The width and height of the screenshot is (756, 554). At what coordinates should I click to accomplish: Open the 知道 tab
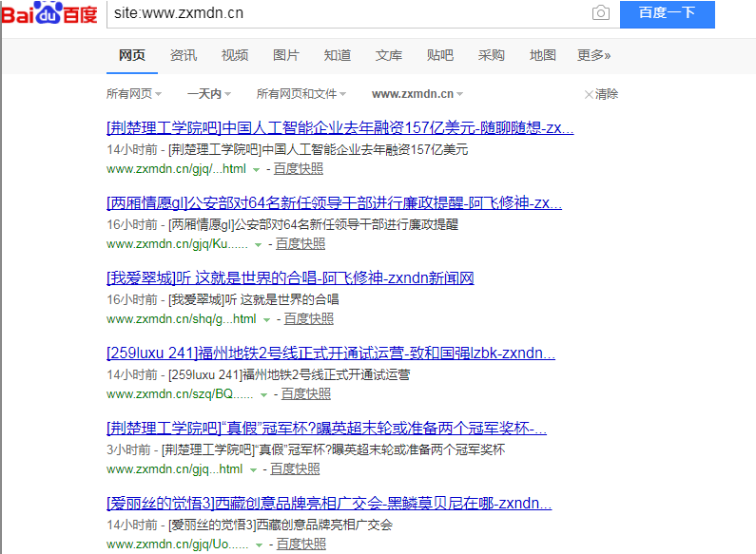[x=337, y=55]
